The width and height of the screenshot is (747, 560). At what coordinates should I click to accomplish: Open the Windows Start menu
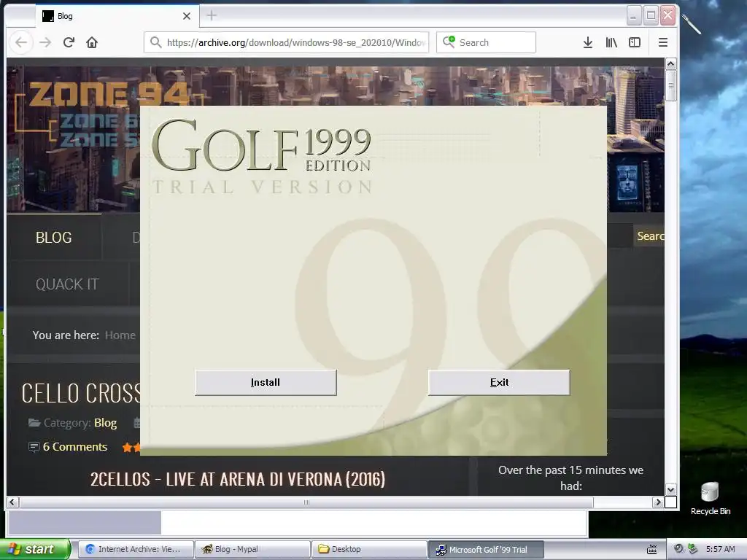(x=34, y=549)
